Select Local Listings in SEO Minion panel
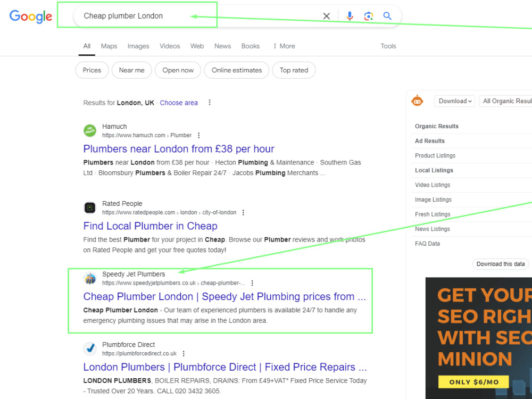This screenshot has width=532, height=399. click(x=434, y=170)
